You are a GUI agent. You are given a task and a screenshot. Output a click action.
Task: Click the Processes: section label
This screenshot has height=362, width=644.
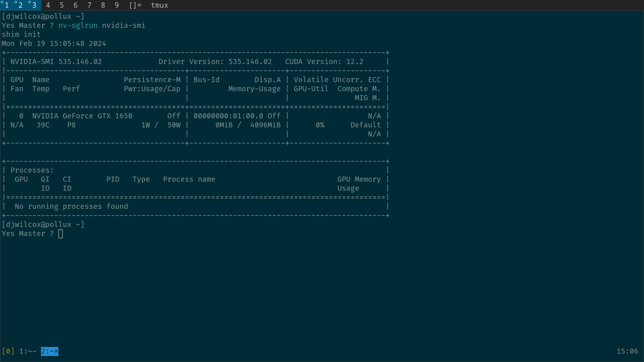point(32,170)
